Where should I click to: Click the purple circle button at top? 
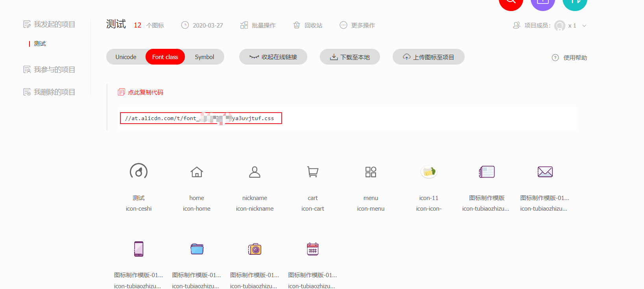click(543, 3)
